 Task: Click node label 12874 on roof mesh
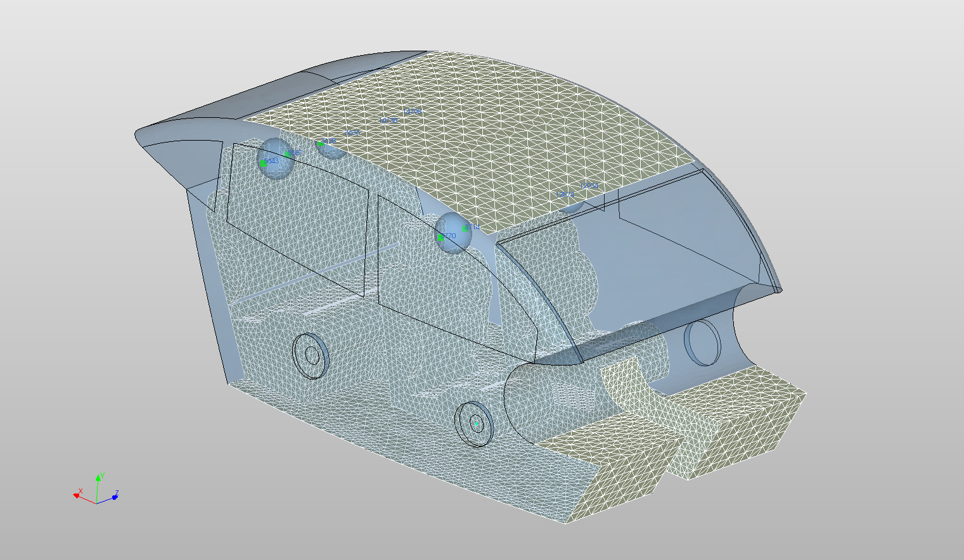click(565, 194)
